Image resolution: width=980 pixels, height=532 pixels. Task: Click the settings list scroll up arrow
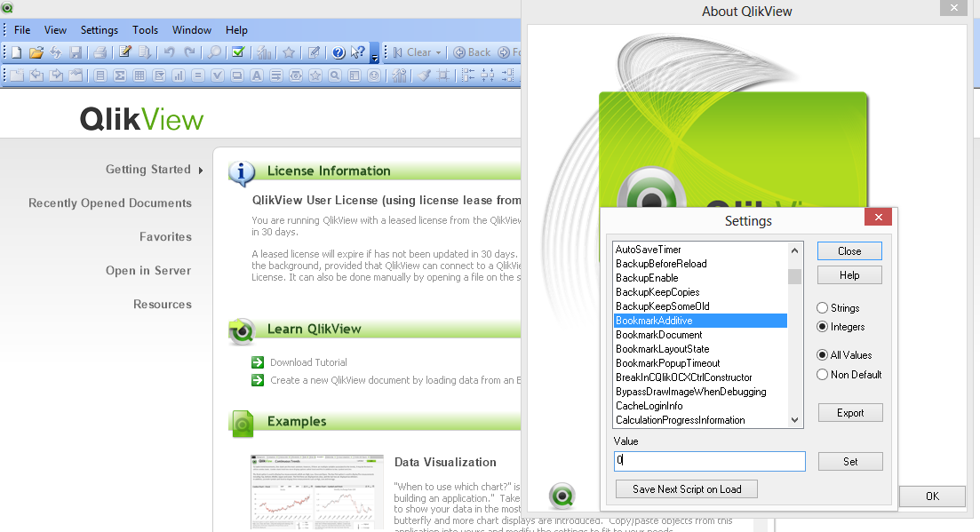point(794,250)
